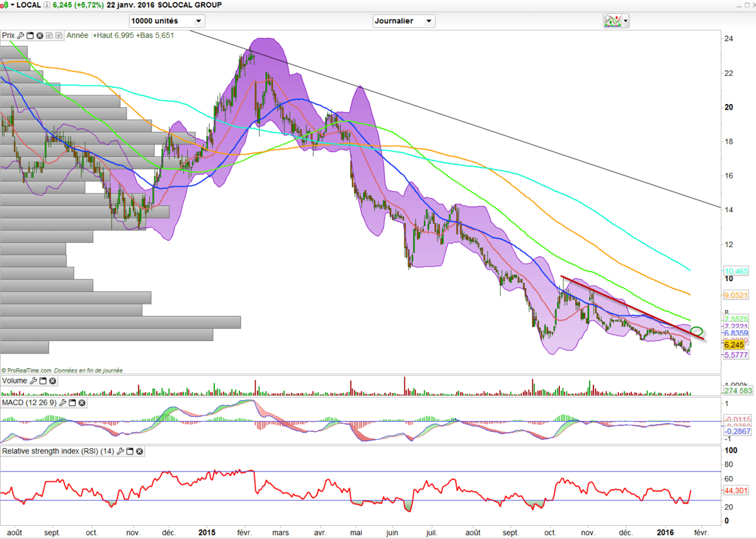The width and height of the screenshot is (756, 539).
Task: Open Prix panel settings wrench
Action: [x=21, y=35]
